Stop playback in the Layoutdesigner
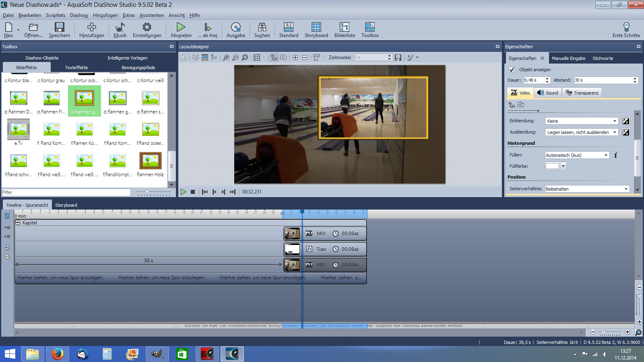644x362 pixels. (193, 192)
